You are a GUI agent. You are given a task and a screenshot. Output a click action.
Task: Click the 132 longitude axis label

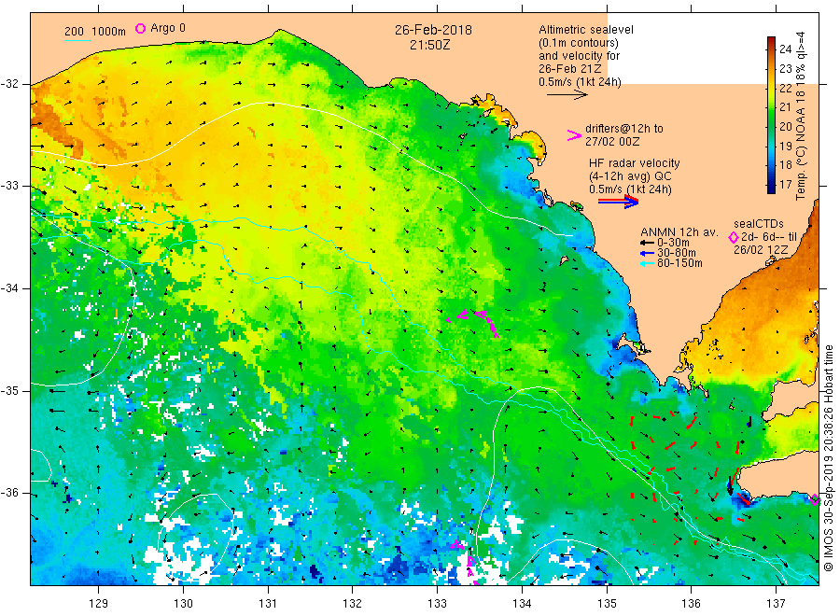tap(353, 603)
